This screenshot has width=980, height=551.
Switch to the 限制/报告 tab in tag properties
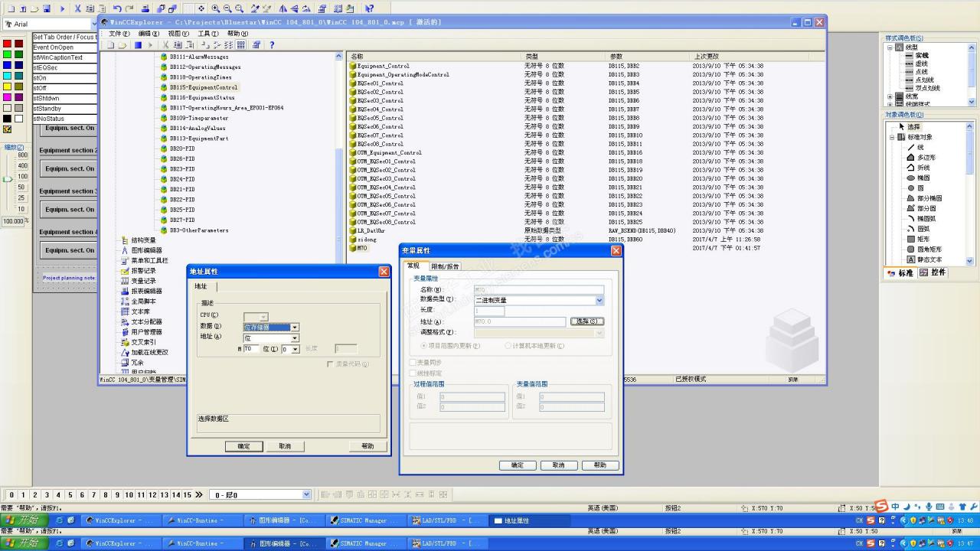point(445,266)
